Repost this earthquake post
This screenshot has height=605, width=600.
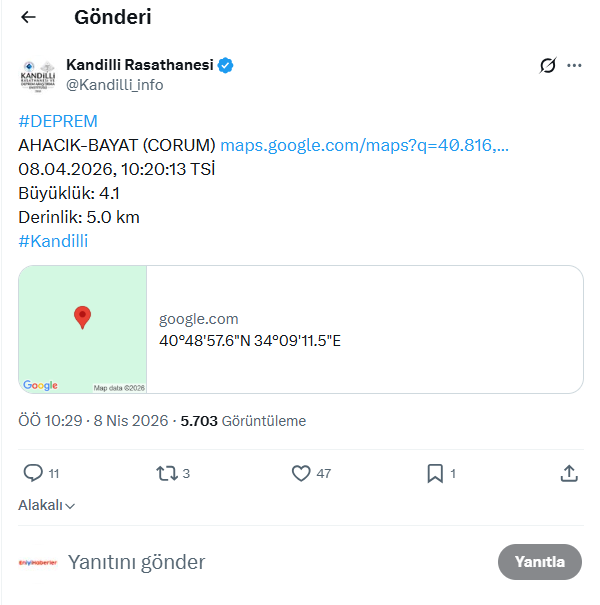pos(167,473)
